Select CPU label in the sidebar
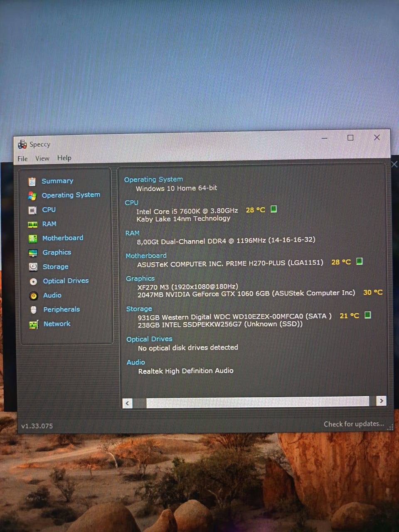 49,210
